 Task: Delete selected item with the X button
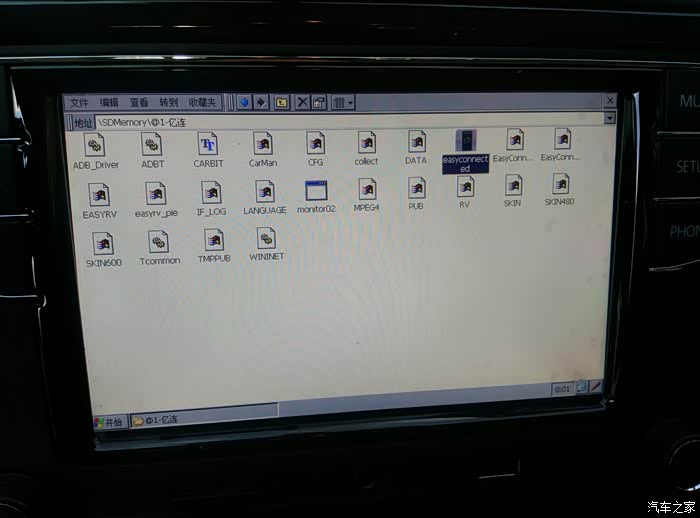302,102
